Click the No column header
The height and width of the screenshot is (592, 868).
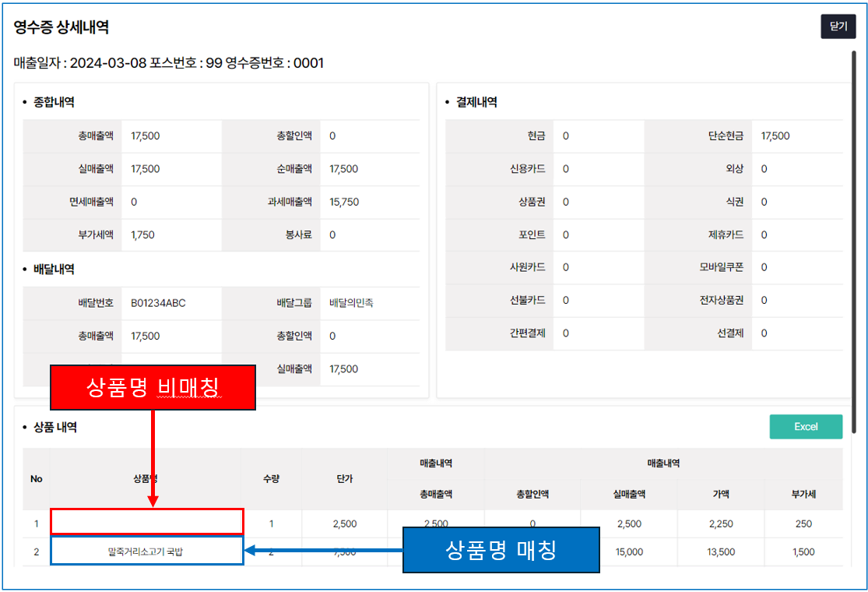click(x=36, y=478)
